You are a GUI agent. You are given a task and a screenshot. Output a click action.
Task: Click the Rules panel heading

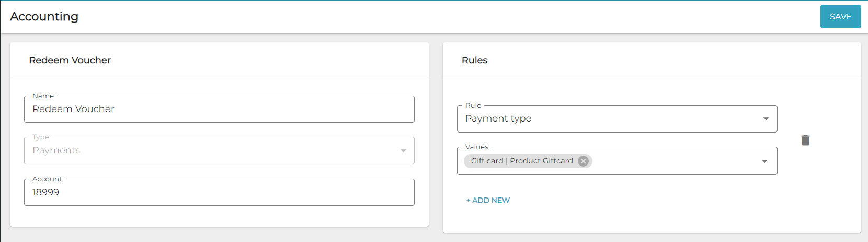(x=474, y=60)
